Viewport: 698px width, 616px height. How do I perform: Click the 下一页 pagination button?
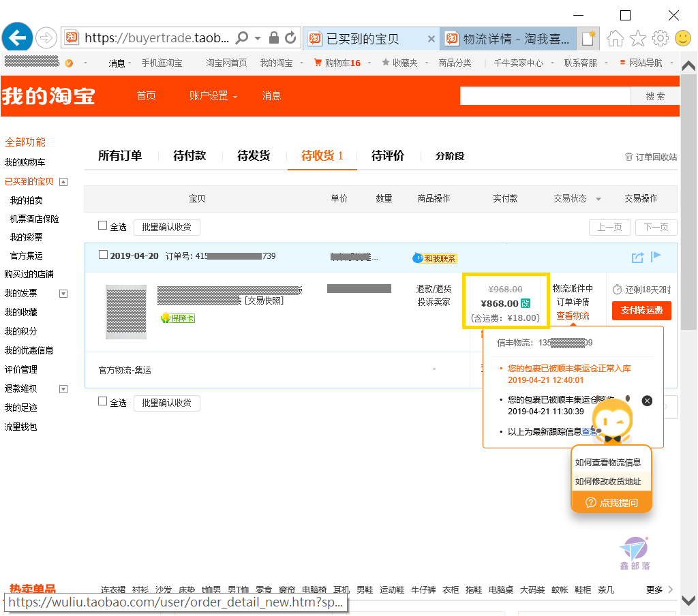(656, 228)
